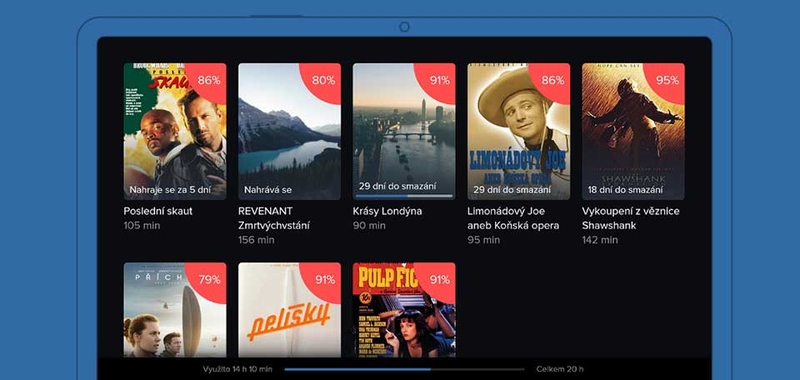The width and height of the screenshot is (800, 380).
Task: Click the progress bar under Krásy Londýna
Action: 404,196
